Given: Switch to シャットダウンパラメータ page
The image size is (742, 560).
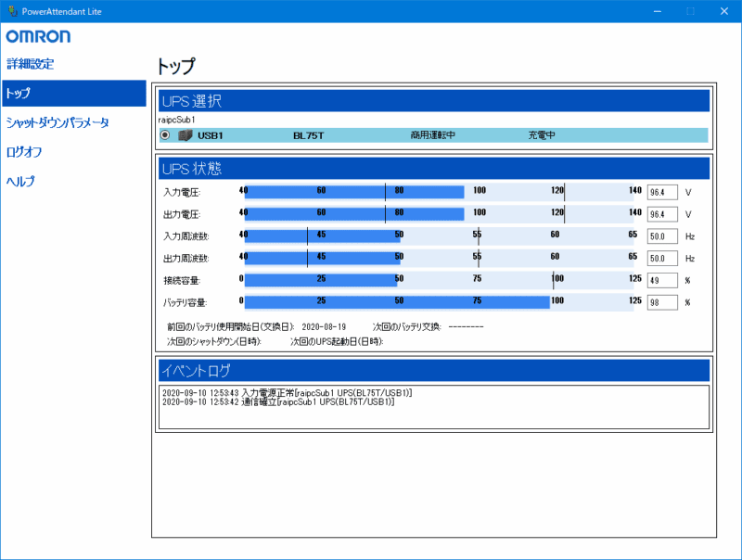Looking at the screenshot, I should (58, 121).
